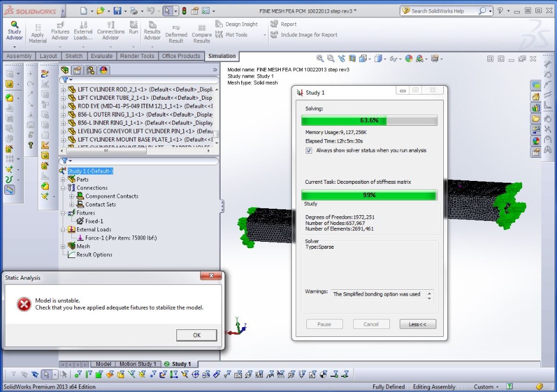
Task: Click the Section View icon
Action: [352, 59]
